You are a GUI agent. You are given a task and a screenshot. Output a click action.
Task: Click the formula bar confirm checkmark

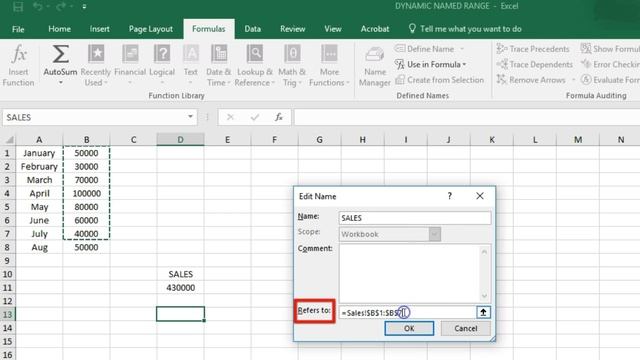point(255,118)
